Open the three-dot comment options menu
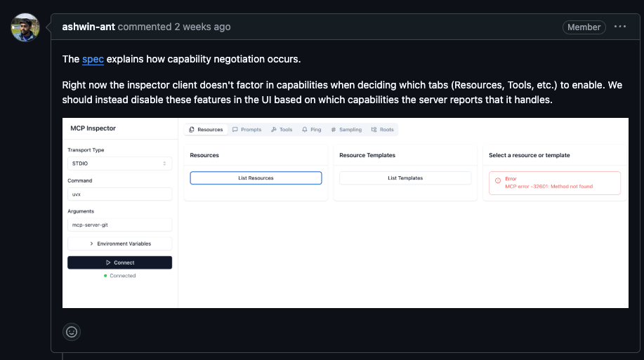Screen dimensions: 644x360 (619, 27)
